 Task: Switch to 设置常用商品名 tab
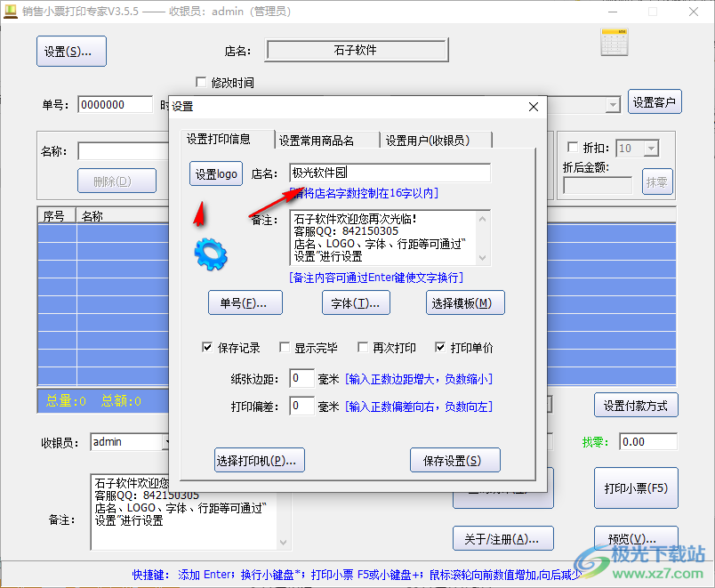[316, 141]
